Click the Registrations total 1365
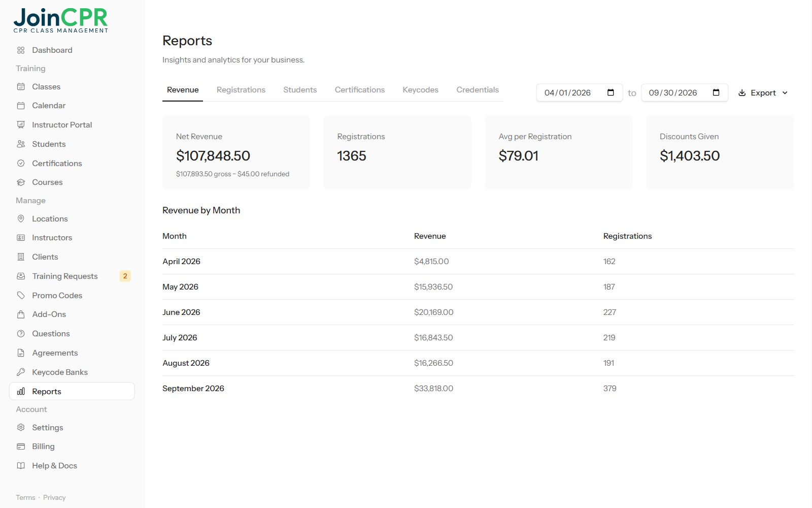 (x=352, y=156)
